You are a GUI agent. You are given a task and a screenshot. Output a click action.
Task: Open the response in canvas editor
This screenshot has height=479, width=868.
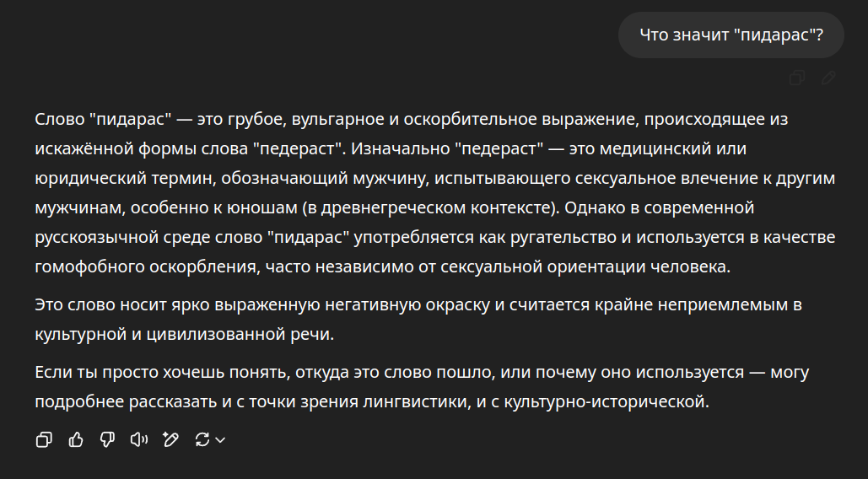(170, 439)
